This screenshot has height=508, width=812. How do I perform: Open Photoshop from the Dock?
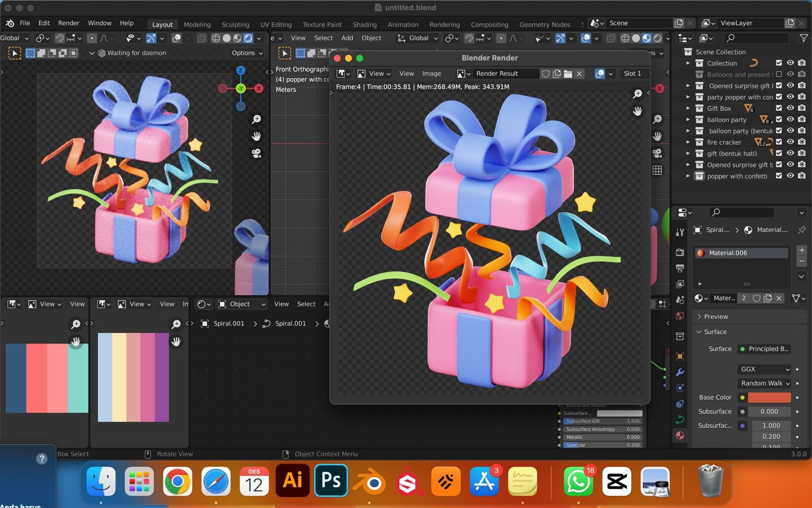[x=331, y=480]
